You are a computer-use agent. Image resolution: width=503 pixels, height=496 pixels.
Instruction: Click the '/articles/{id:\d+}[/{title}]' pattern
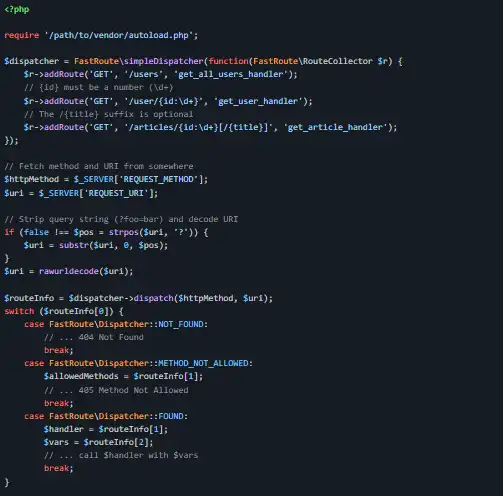(198, 127)
